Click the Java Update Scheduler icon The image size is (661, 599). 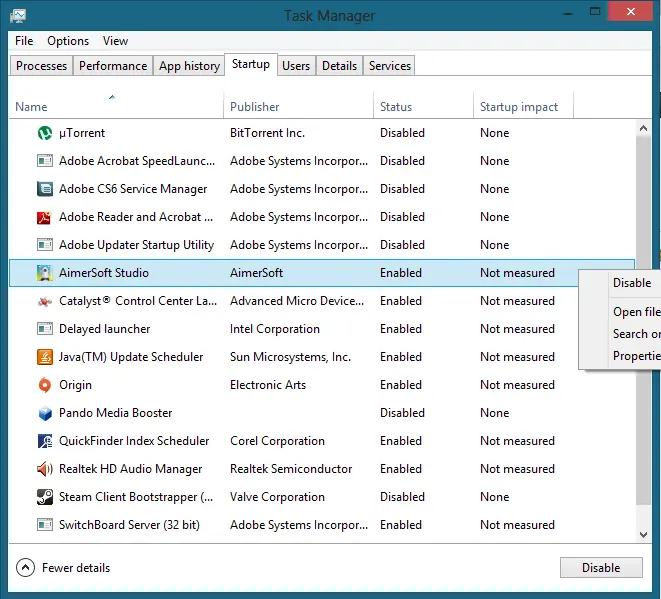point(45,357)
